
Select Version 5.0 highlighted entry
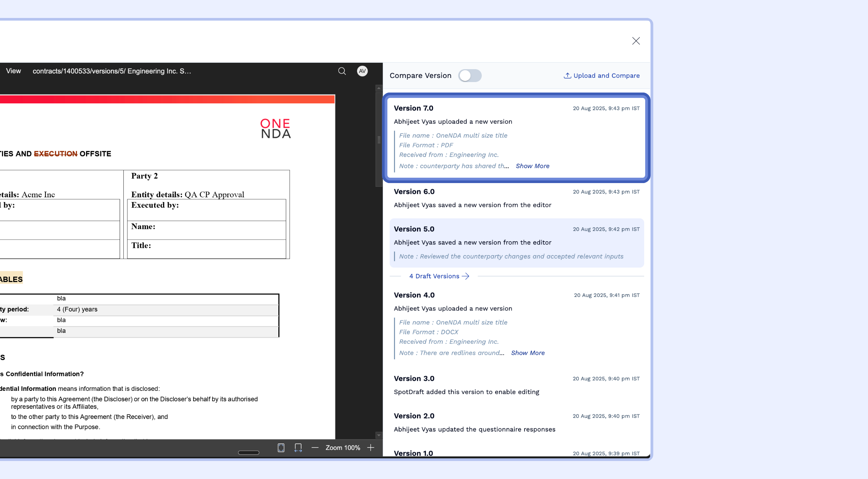516,242
